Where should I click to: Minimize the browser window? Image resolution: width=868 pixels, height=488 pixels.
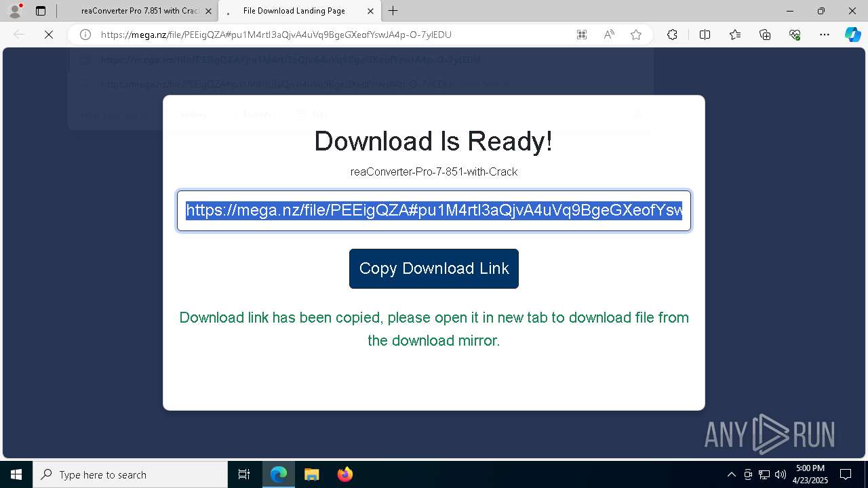[x=790, y=11]
